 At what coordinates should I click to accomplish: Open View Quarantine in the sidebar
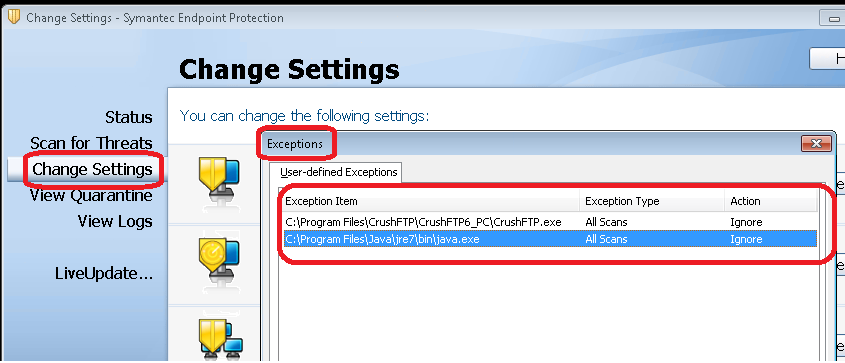click(91, 195)
